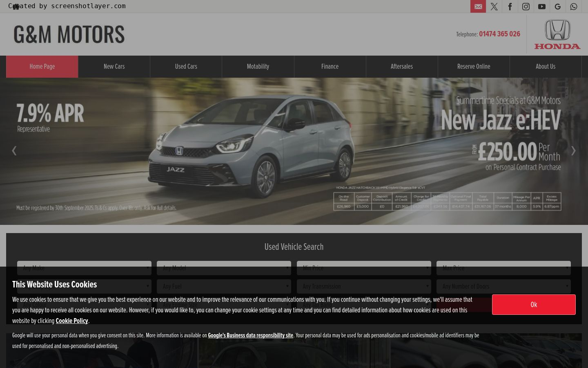This screenshot has height=368, width=588.
Task: Accept cookies with the Ok button
Action: point(534,305)
